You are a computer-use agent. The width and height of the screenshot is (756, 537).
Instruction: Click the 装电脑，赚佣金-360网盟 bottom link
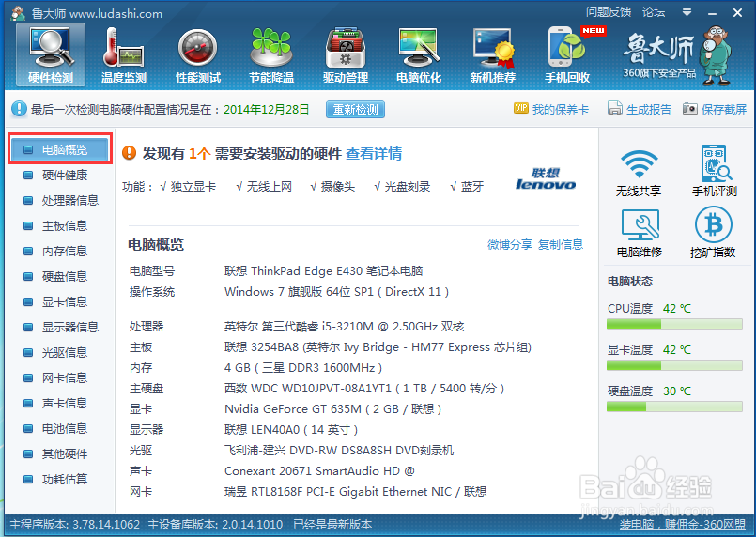tap(682, 525)
